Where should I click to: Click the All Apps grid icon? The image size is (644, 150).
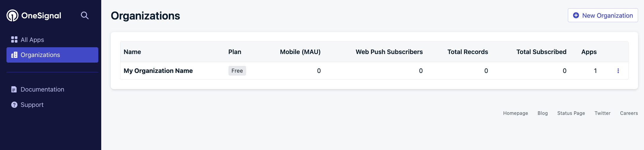[x=14, y=40]
